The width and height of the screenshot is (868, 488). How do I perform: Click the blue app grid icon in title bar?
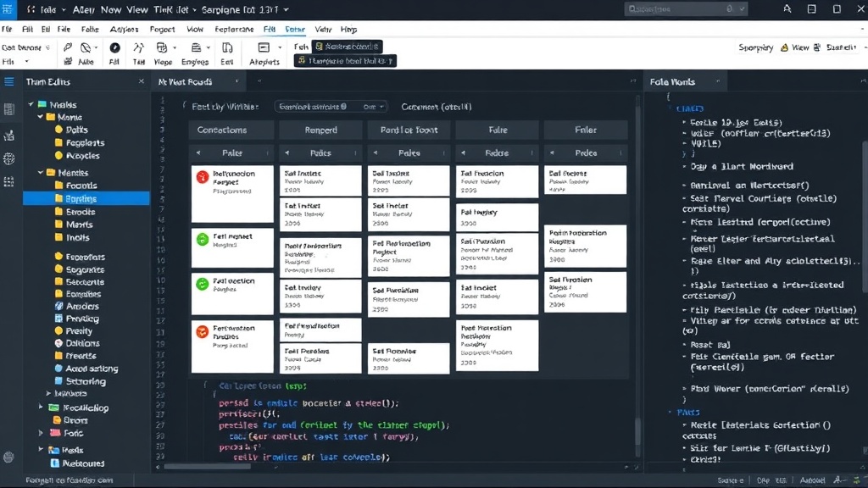[x=7, y=8]
